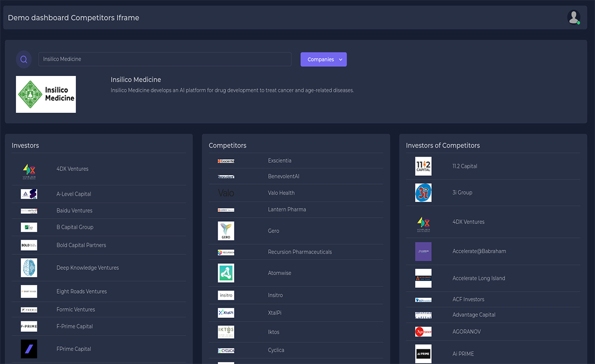Open the user profile avatar
Image resolution: width=595 pixels, height=364 pixels.
(573, 17)
